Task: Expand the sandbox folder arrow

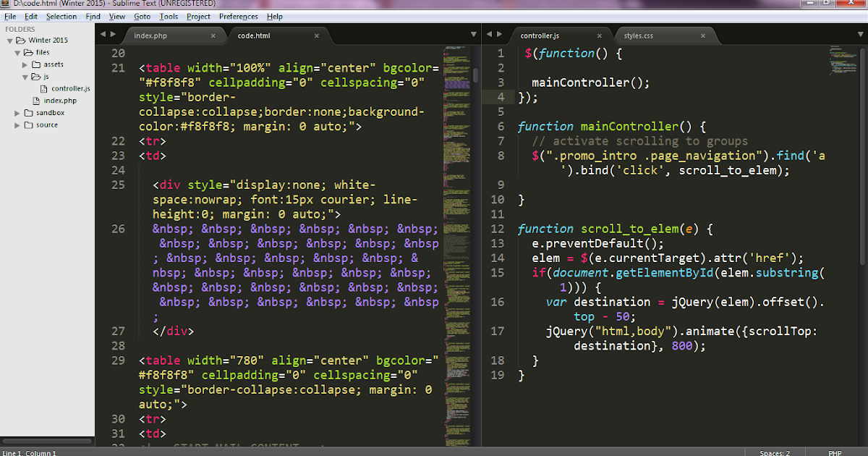Action: point(17,113)
